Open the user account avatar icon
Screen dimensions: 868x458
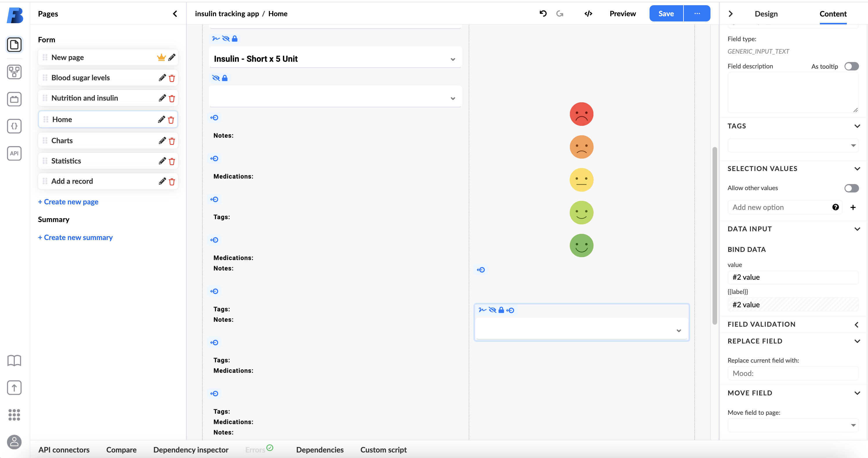[14, 442]
